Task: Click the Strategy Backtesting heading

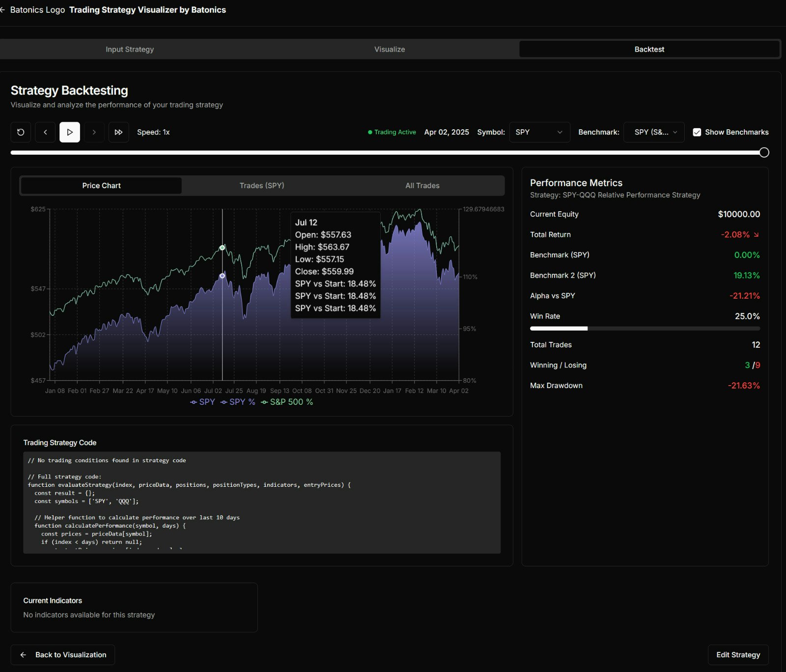Action: point(69,90)
